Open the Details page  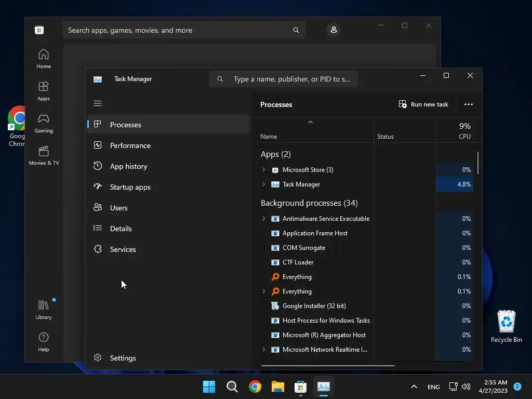click(169, 229)
